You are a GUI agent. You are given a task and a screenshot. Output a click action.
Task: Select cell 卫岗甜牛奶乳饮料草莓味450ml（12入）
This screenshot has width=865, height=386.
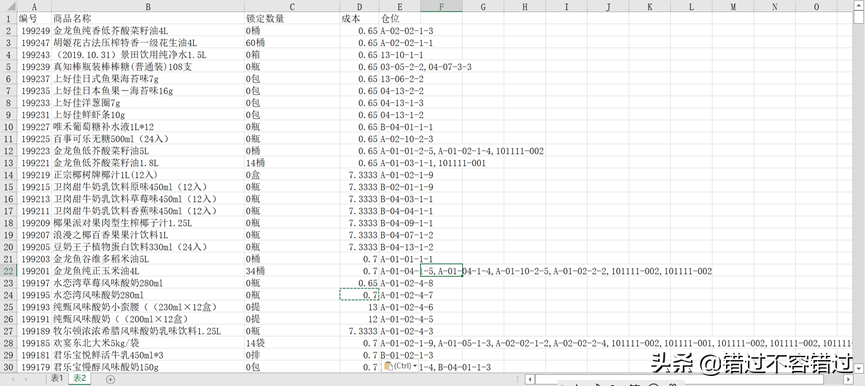(148, 199)
